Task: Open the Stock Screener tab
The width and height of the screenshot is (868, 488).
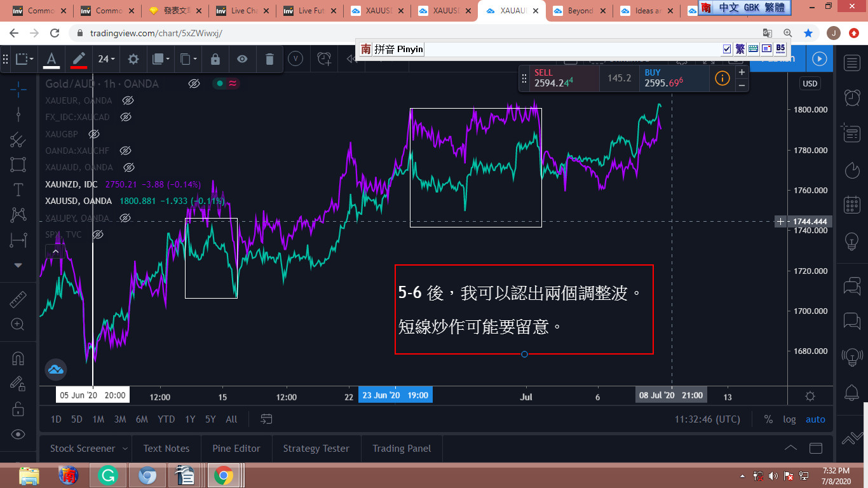Action: point(83,449)
